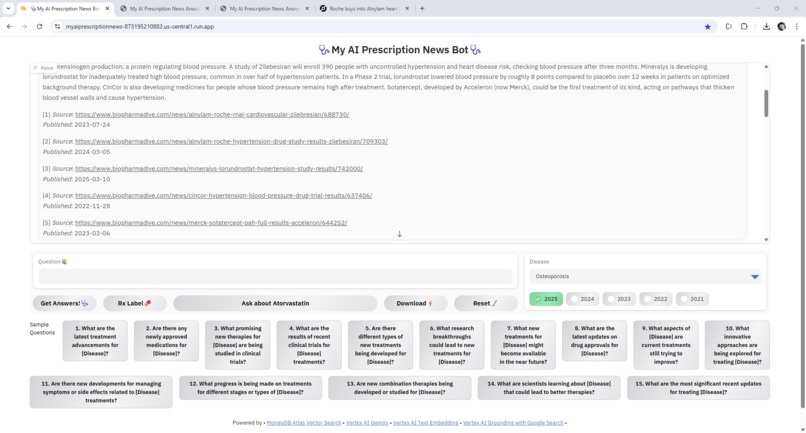Open source link [3] mineralys-lorundrostat study
Screen dimensions: 806x433
click(x=219, y=168)
